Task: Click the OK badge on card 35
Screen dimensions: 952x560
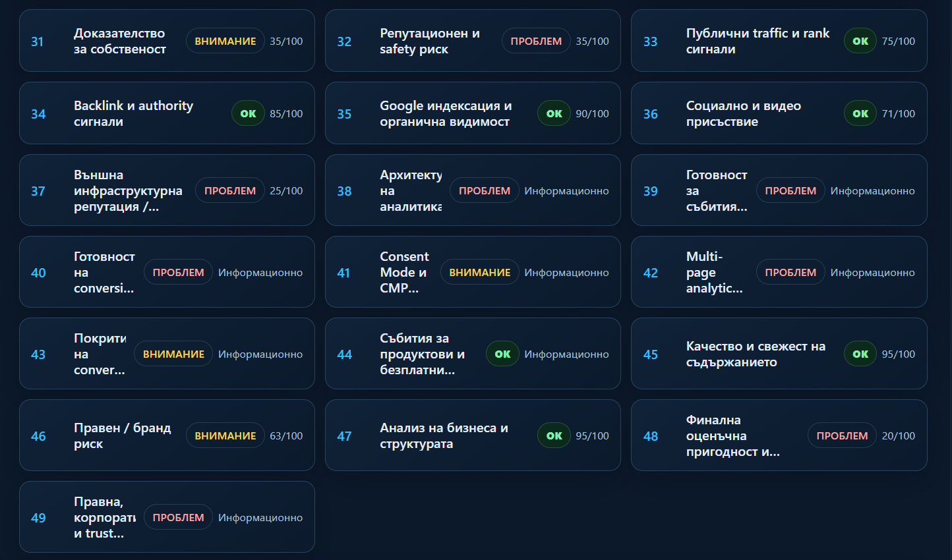Action: click(554, 113)
